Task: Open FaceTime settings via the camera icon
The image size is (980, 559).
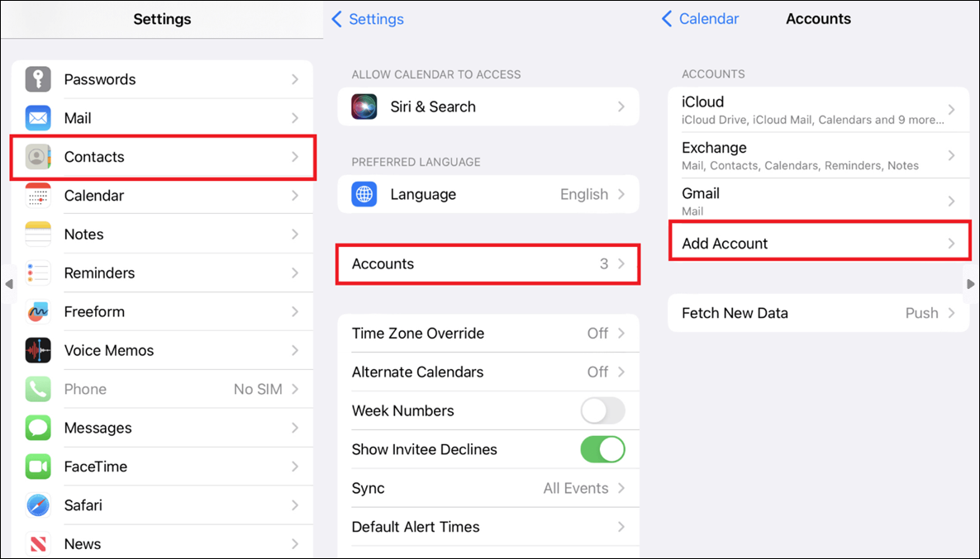Action: click(39, 466)
